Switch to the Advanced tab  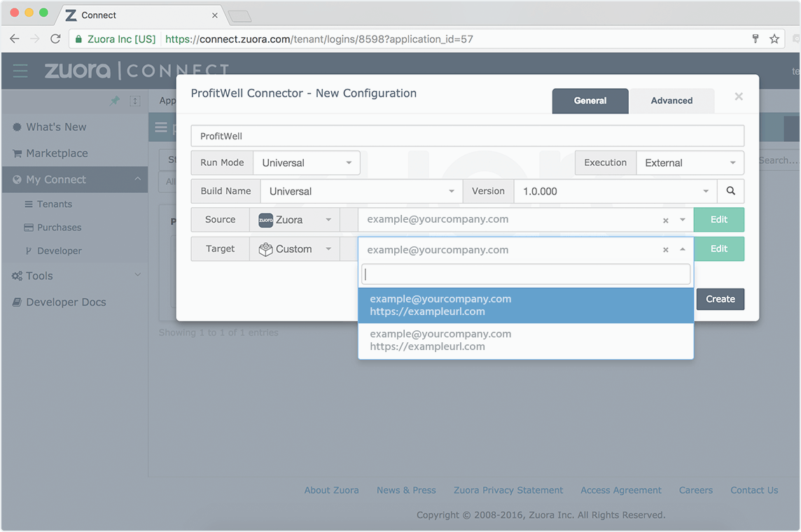coord(671,101)
